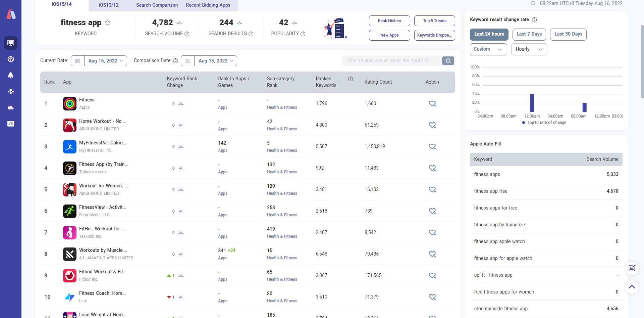Click the search magnifier button
The width and height of the screenshot is (644, 318).
pyautogui.click(x=448, y=61)
